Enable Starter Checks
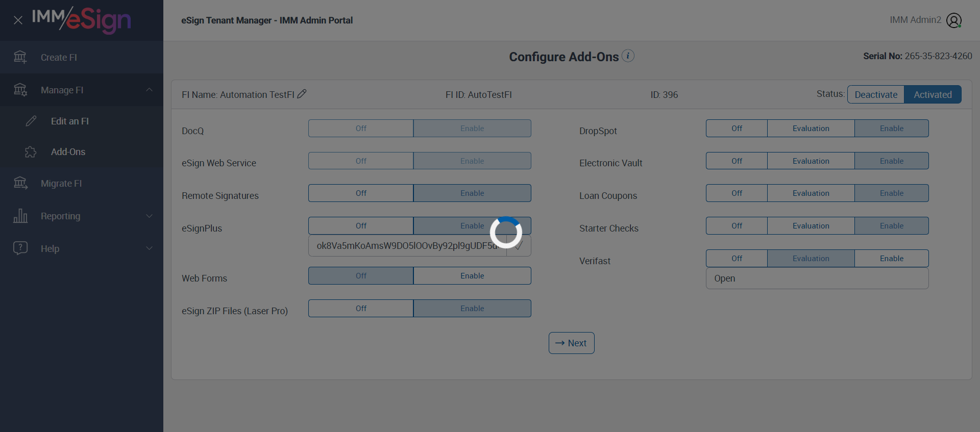The height and width of the screenshot is (432, 980). tap(892, 226)
